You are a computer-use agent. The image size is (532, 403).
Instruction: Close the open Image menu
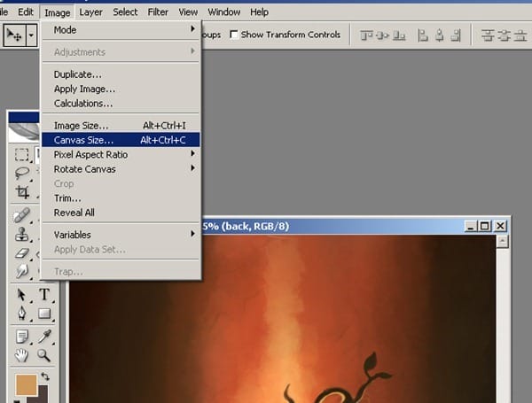coord(58,13)
